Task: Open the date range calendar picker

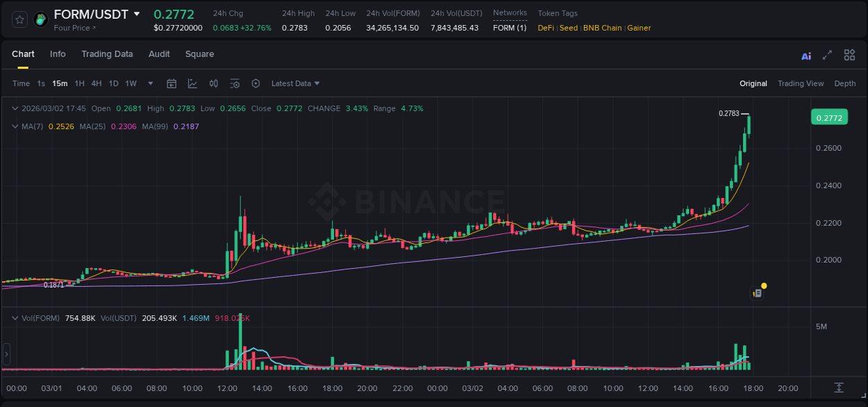Action: (172, 83)
